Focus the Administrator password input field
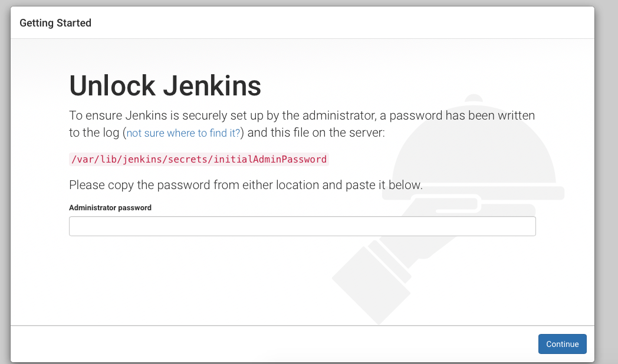This screenshot has height=364, width=618. [x=302, y=226]
